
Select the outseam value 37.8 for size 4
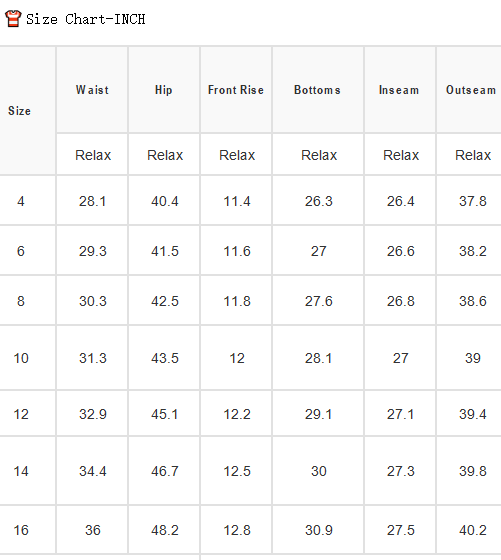point(473,201)
